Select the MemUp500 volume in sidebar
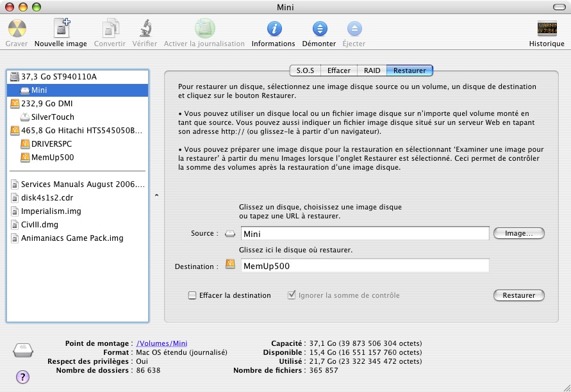 (x=78, y=157)
